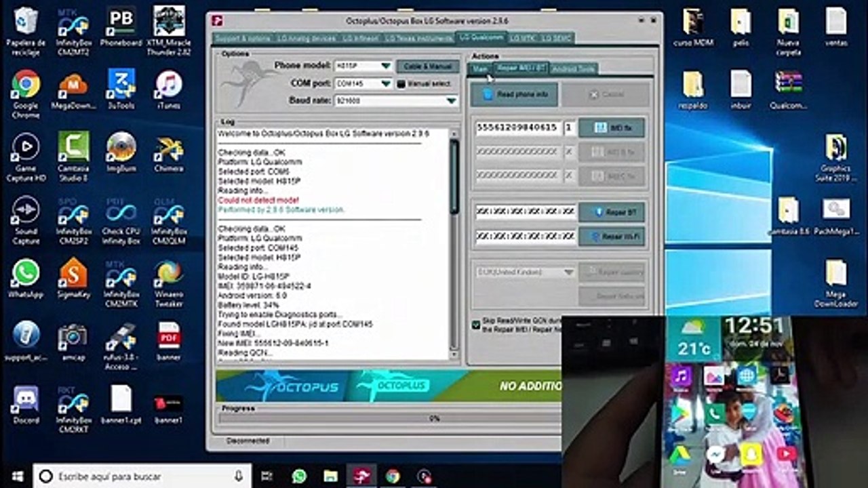Open Game Capture HD shortcut
868x488 pixels.
pyautogui.click(x=26, y=157)
